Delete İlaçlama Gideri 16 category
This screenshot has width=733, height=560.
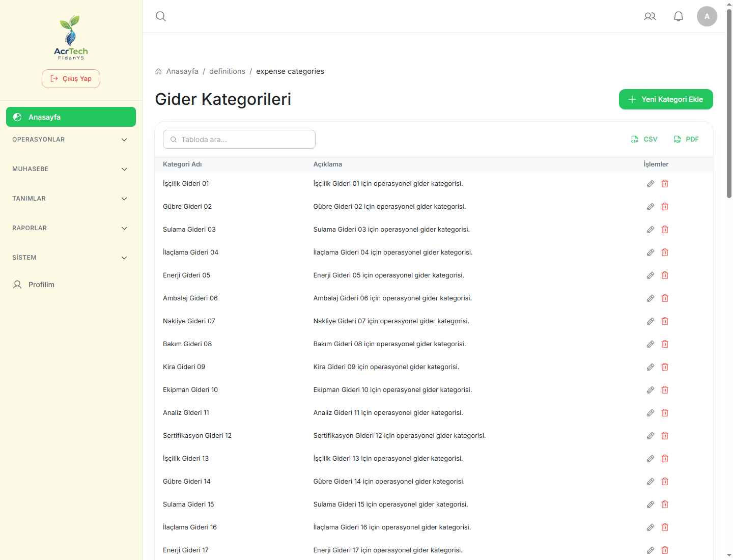click(665, 527)
